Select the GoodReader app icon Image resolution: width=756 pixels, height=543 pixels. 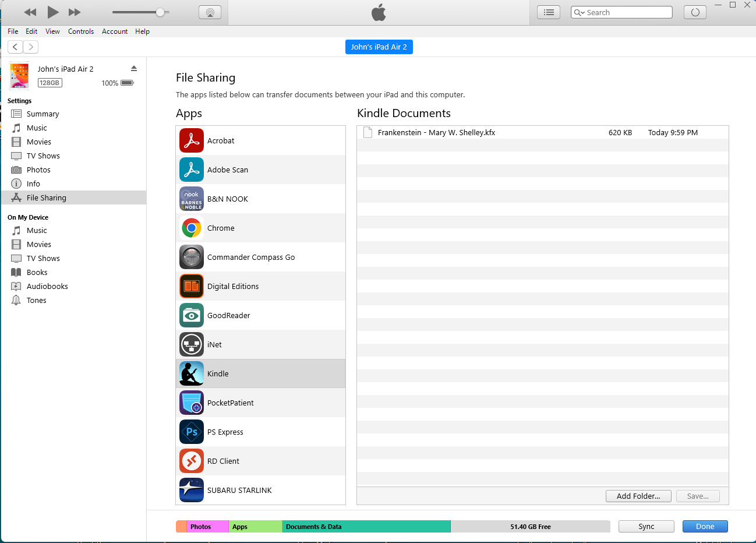point(192,315)
